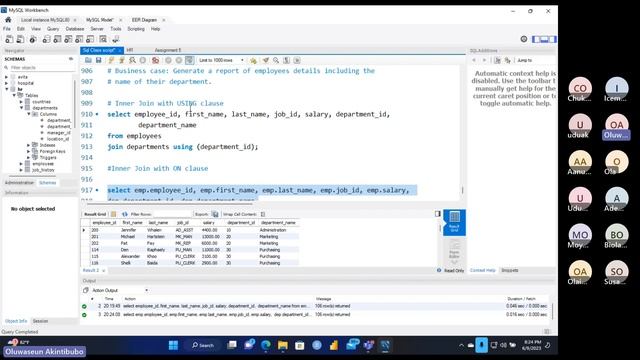640x360 pixels.
Task: Switch to the EER Diagram tab
Action: (x=144, y=20)
